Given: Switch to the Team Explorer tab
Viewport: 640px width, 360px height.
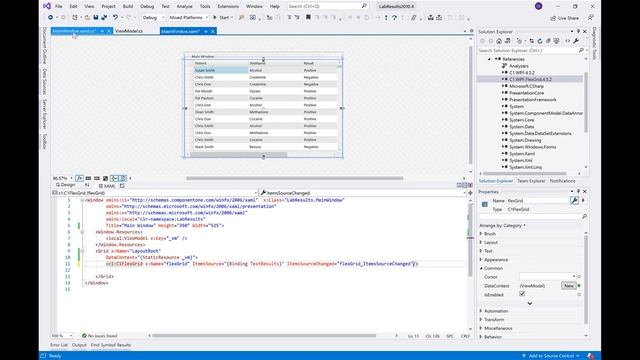Looking at the screenshot, I should [x=531, y=181].
